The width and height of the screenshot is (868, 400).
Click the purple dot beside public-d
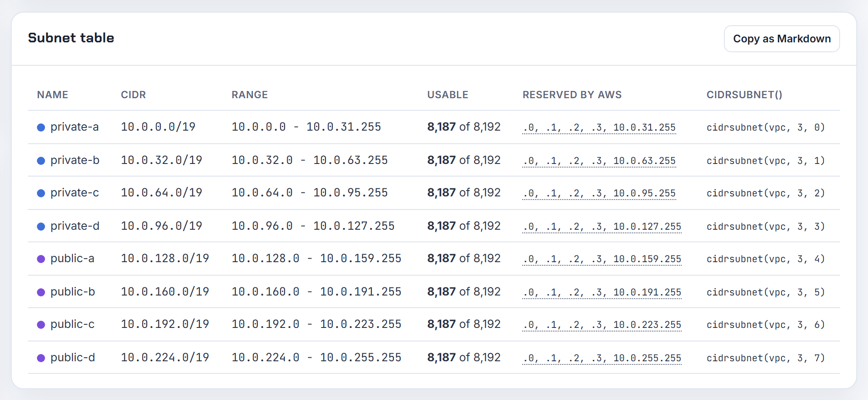tap(41, 358)
